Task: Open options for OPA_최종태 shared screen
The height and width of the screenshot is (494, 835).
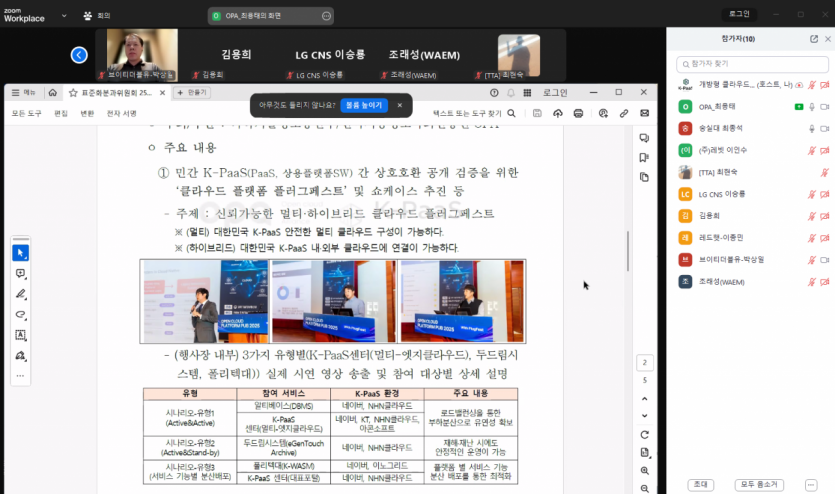Action: [x=327, y=16]
